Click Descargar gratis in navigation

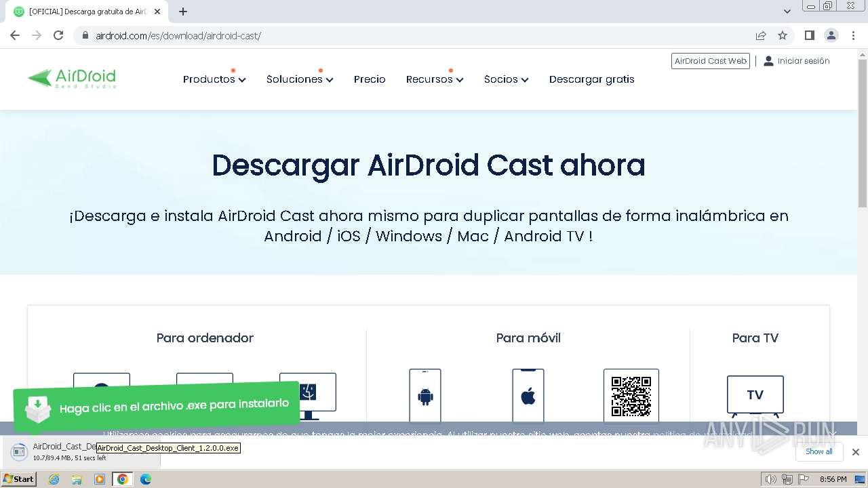(x=592, y=79)
